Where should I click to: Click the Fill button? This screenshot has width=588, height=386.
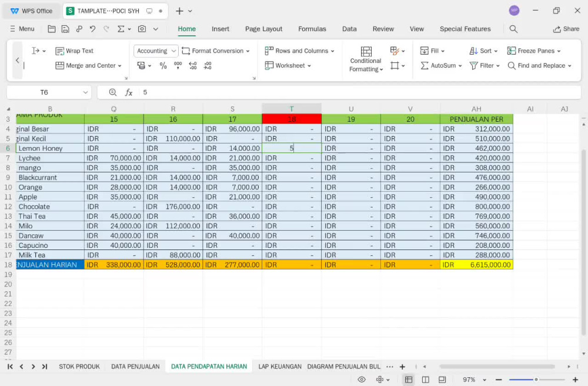coord(433,51)
